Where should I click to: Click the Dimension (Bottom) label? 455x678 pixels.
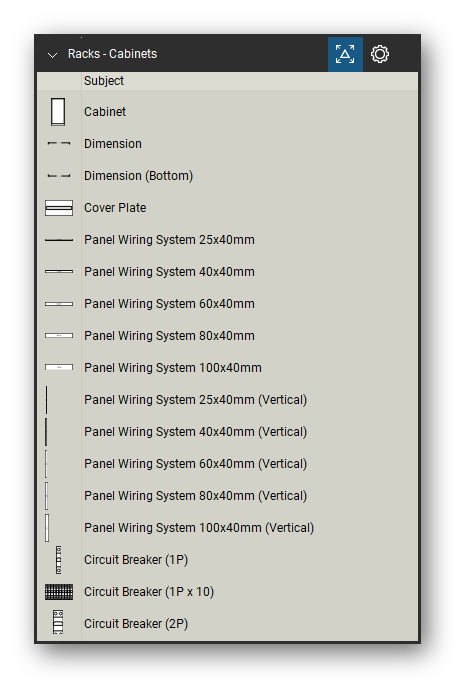pos(138,176)
